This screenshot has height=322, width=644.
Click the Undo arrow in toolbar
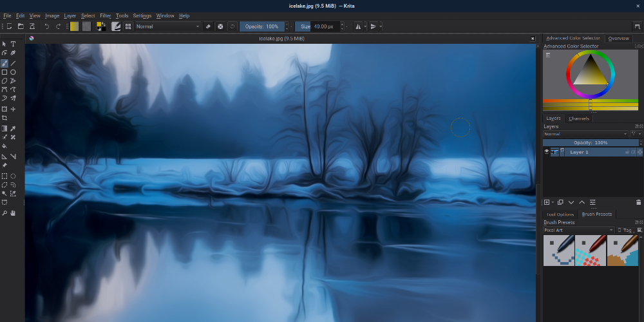click(46, 26)
